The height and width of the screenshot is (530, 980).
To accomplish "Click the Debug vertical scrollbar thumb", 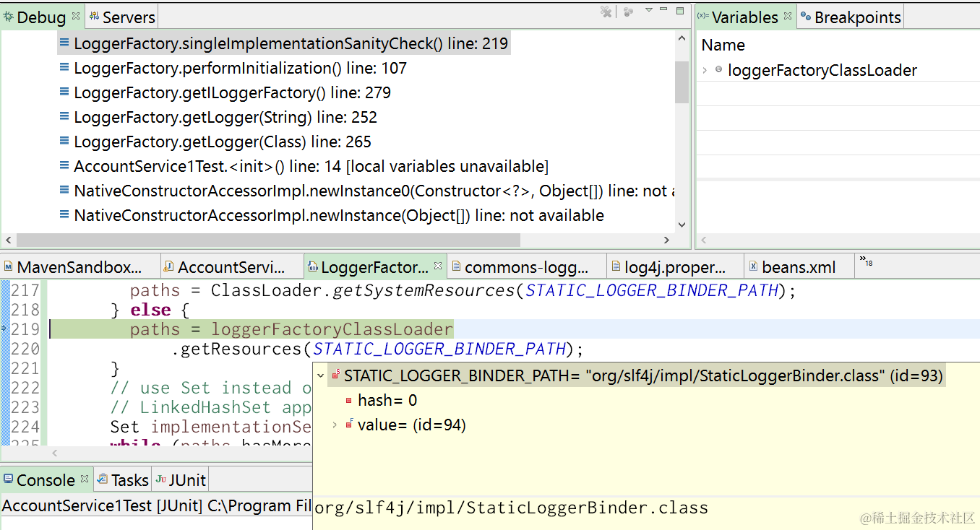I will 682,82.
